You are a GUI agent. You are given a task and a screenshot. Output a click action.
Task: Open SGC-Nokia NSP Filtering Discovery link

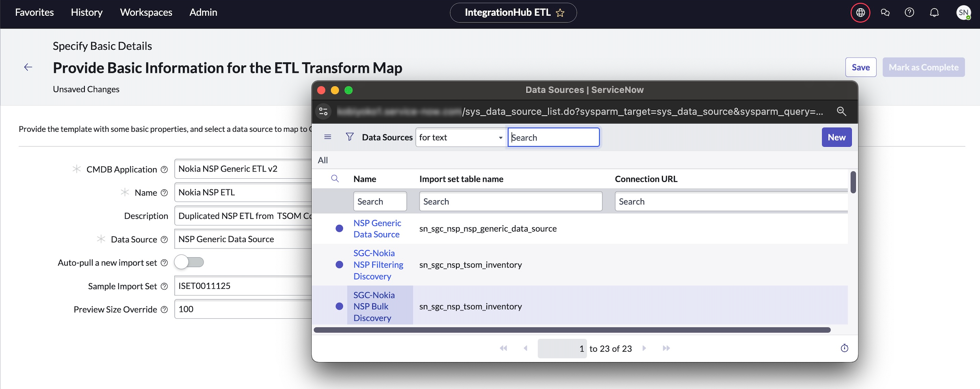click(x=378, y=265)
